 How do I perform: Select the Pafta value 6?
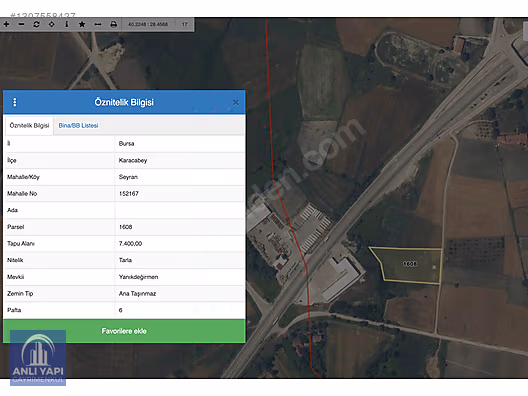[x=179, y=310]
